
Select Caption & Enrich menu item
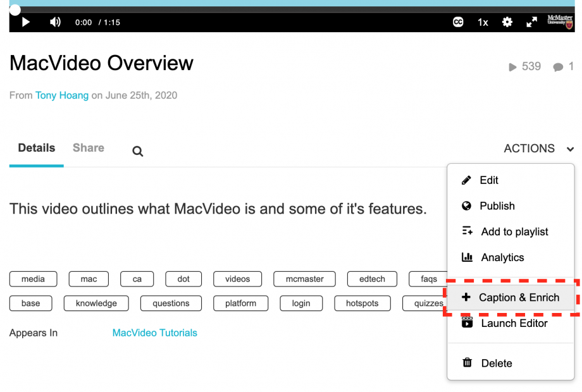click(x=511, y=297)
